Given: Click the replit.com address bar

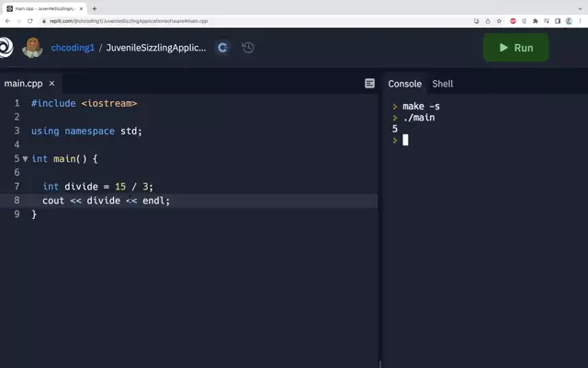Looking at the screenshot, I should tap(255, 21).
